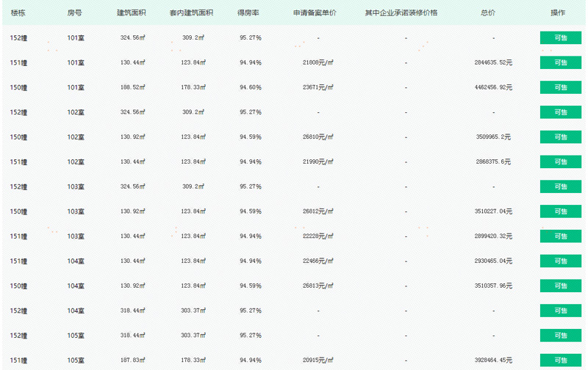588x370 pixels.
Task: Select the total price 2899420.32元
Action: pos(493,236)
